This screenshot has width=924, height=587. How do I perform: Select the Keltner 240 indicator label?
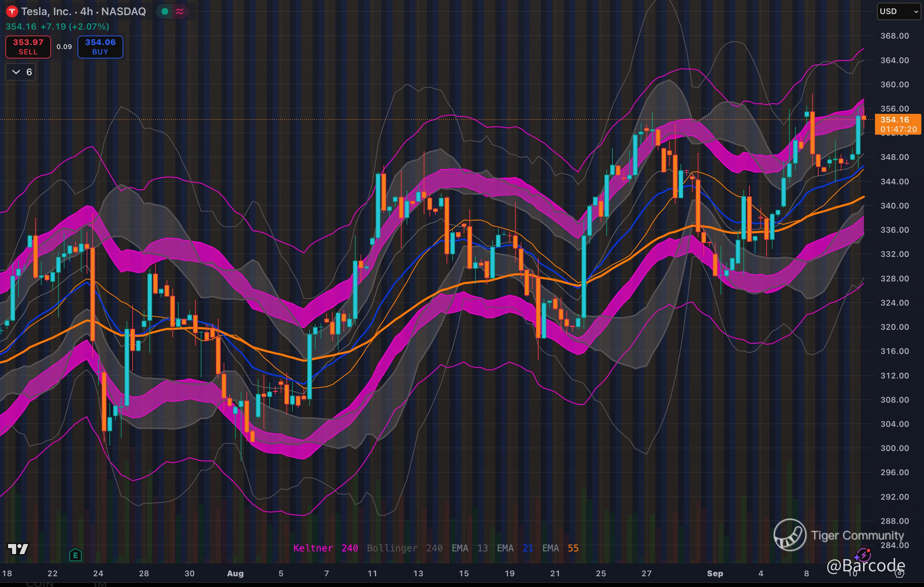pyautogui.click(x=325, y=548)
